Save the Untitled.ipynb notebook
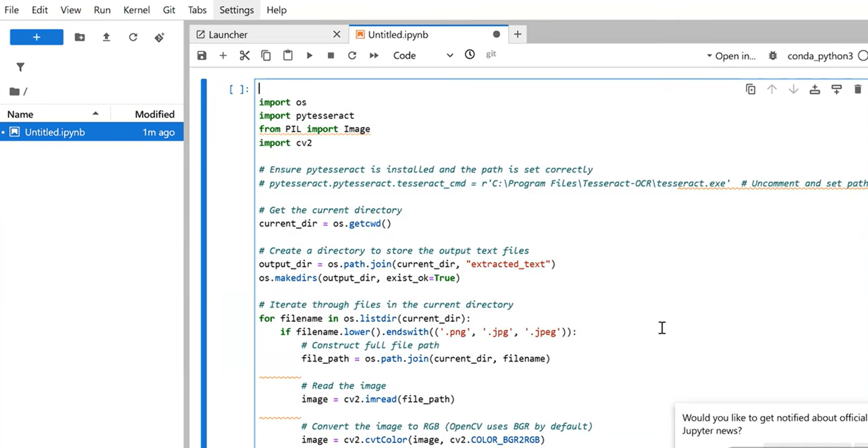The height and width of the screenshot is (448, 868). coord(202,55)
